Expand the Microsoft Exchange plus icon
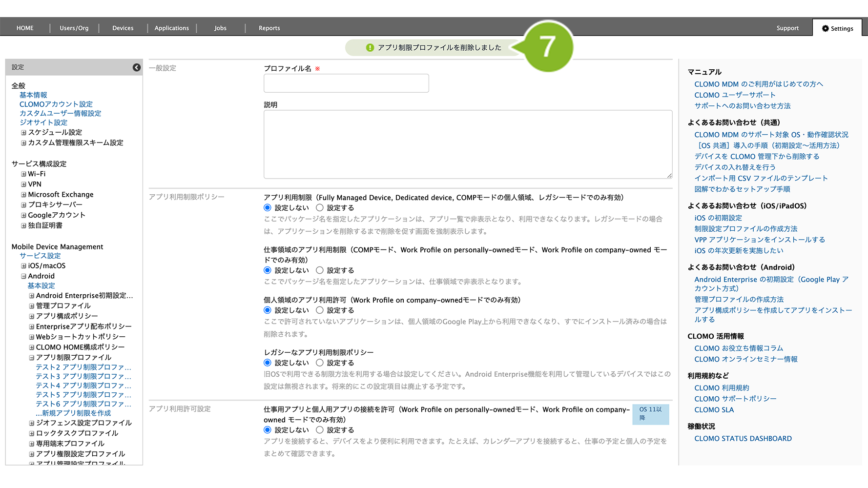 pos(23,195)
